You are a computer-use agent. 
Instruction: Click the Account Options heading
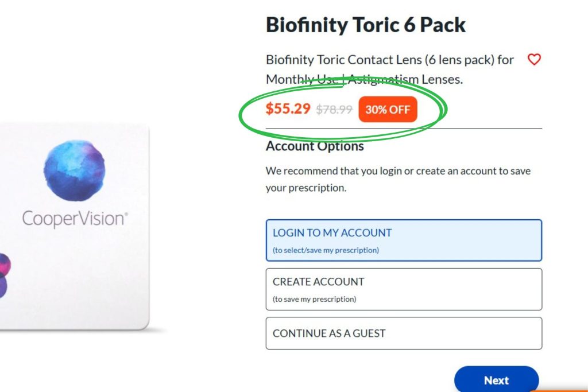click(315, 146)
